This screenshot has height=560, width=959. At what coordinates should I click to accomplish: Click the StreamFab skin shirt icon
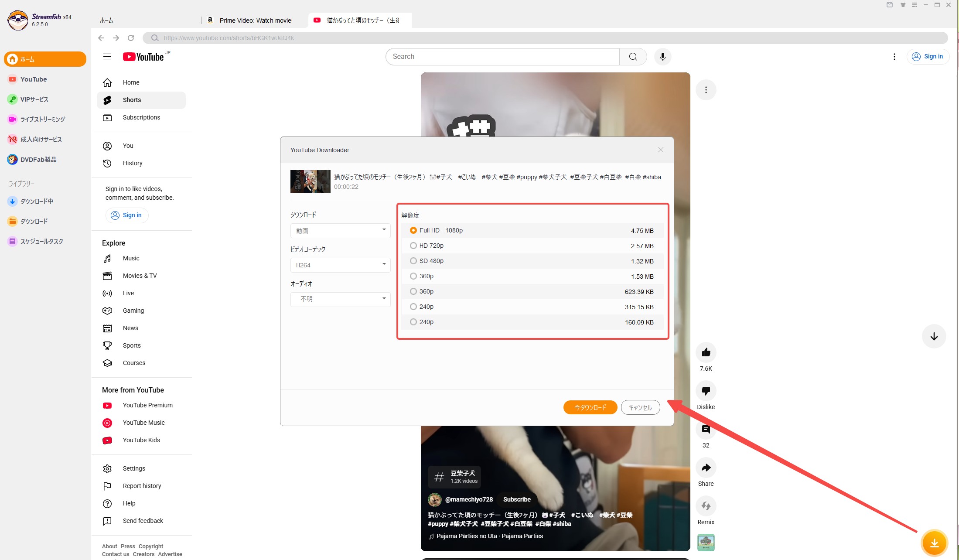coord(903,5)
